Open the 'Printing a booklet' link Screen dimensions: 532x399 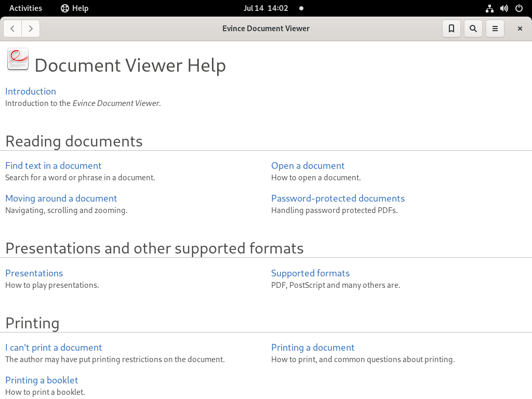click(42, 380)
